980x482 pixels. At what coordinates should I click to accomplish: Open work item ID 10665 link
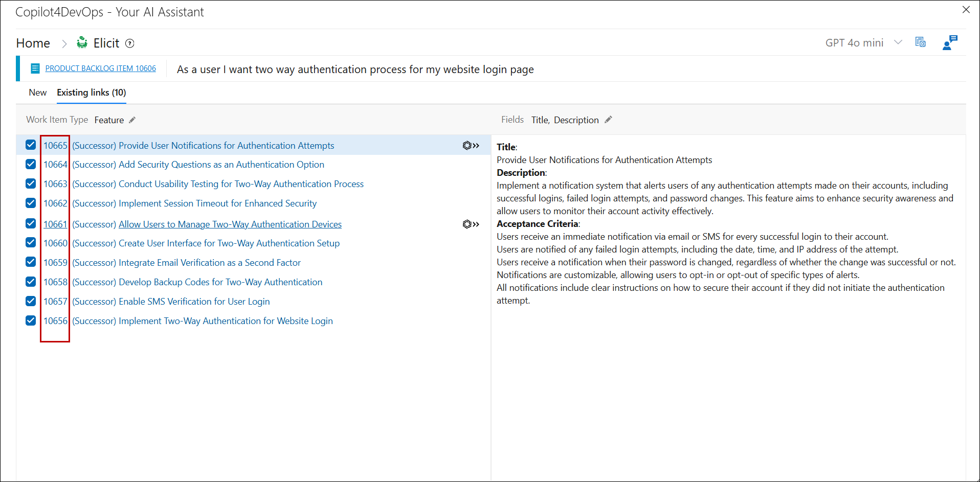pos(55,146)
